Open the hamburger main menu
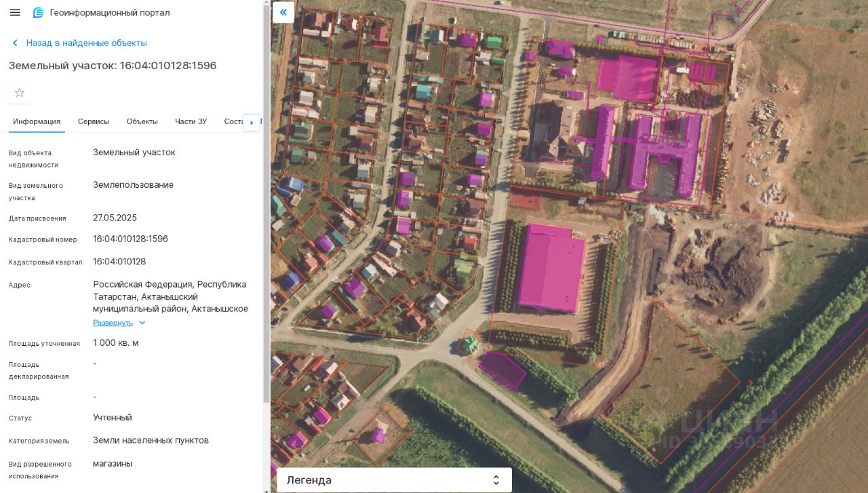868x493 pixels. pyautogui.click(x=15, y=13)
